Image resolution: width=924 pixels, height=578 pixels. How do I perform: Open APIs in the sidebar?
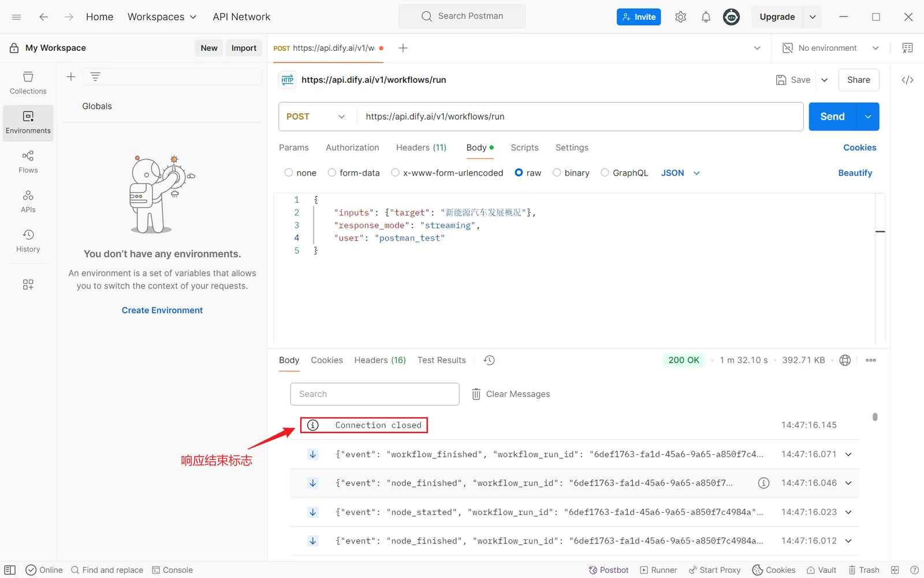pos(28,202)
